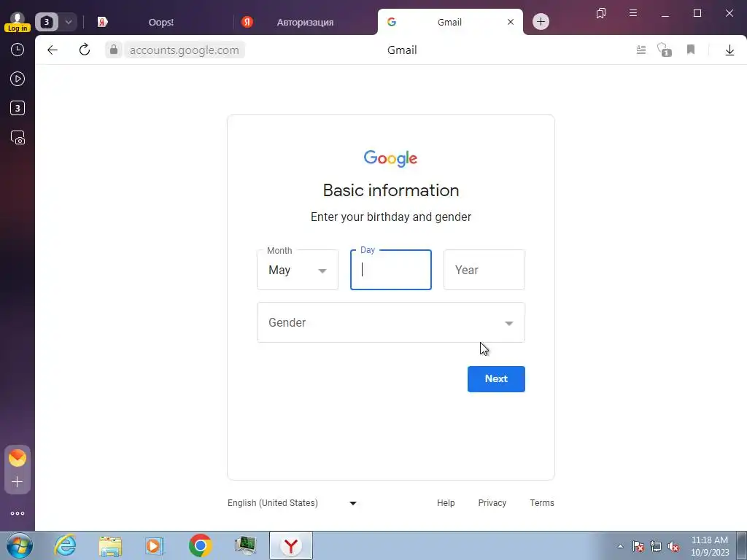Open the sidebar three-dots more menu
The width and height of the screenshot is (747, 560).
18,513
